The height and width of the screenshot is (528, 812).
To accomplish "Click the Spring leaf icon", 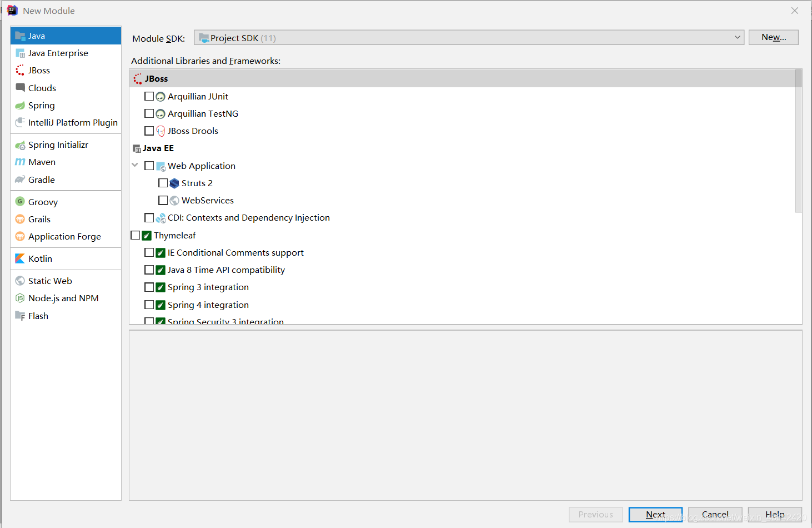I will click(x=20, y=105).
